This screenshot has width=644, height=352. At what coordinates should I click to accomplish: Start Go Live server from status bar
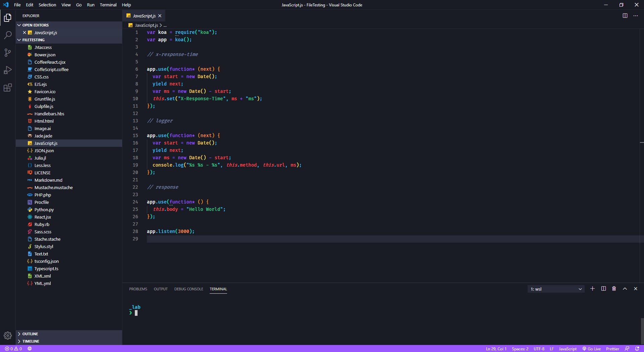(592, 349)
